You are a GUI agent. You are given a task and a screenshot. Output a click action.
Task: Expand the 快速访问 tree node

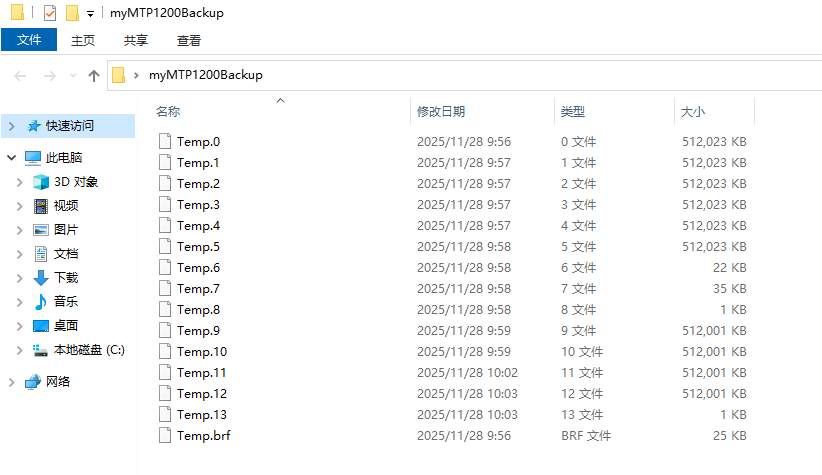coord(12,126)
